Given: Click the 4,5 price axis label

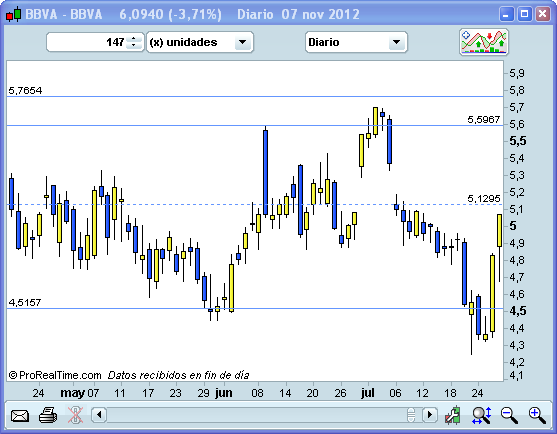Looking at the screenshot, I should [x=518, y=311].
